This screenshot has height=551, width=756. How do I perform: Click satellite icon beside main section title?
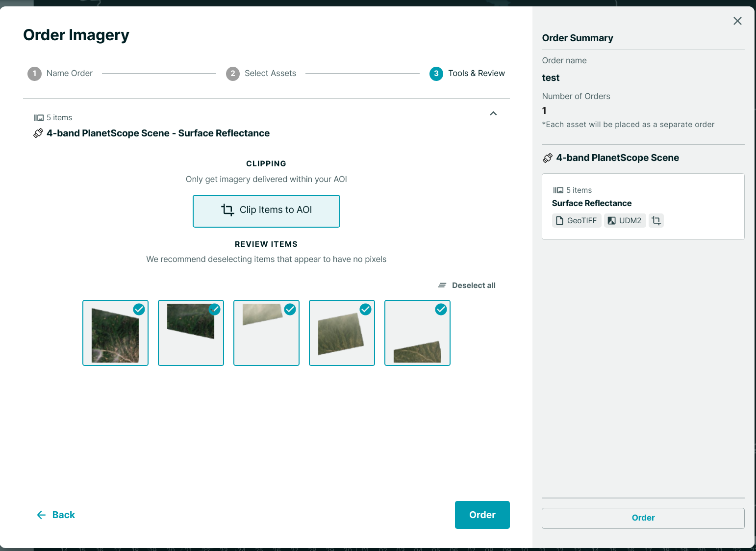coord(38,133)
